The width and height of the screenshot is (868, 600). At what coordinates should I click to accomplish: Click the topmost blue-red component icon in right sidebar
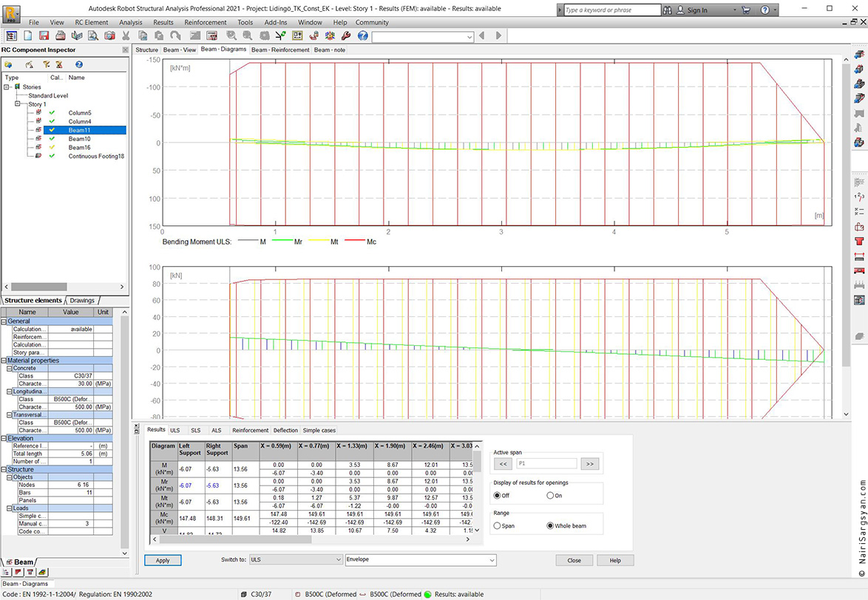pos(859,55)
